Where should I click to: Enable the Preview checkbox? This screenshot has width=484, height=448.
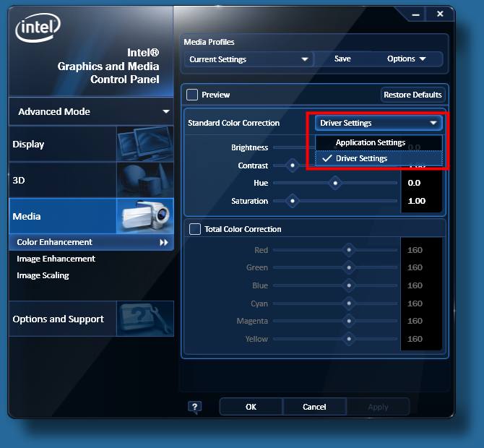click(x=192, y=95)
